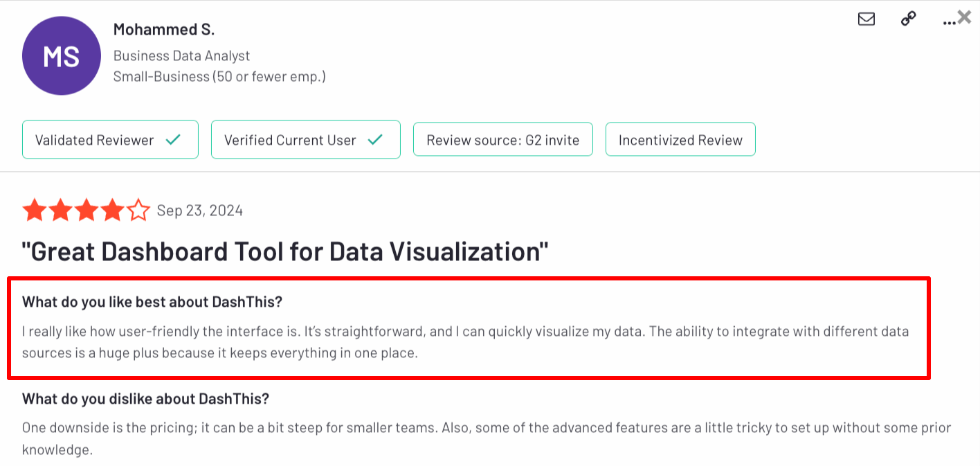Toggle the Validated Reviewer badge
Image resolution: width=980 pixels, height=466 pixels.
(x=110, y=139)
